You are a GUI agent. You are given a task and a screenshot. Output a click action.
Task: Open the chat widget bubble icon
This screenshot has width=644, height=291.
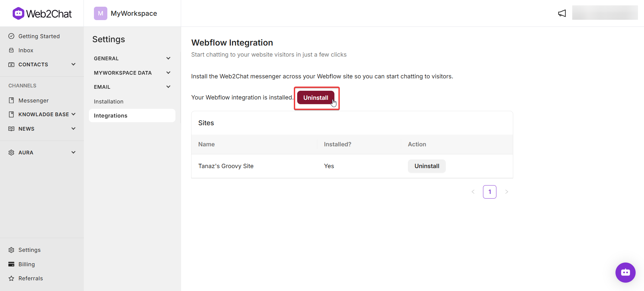point(625,272)
